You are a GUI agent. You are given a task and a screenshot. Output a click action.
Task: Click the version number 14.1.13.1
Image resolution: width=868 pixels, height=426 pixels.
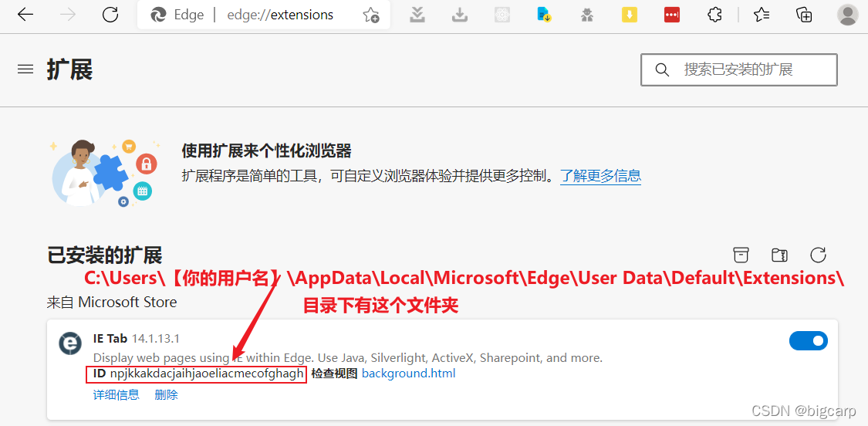(x=156, y=339)
